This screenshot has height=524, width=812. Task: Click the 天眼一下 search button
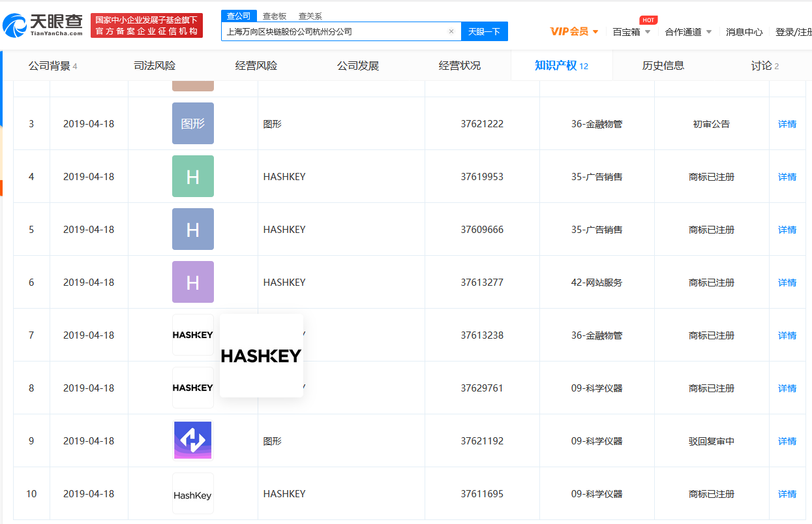click(484, 31)
